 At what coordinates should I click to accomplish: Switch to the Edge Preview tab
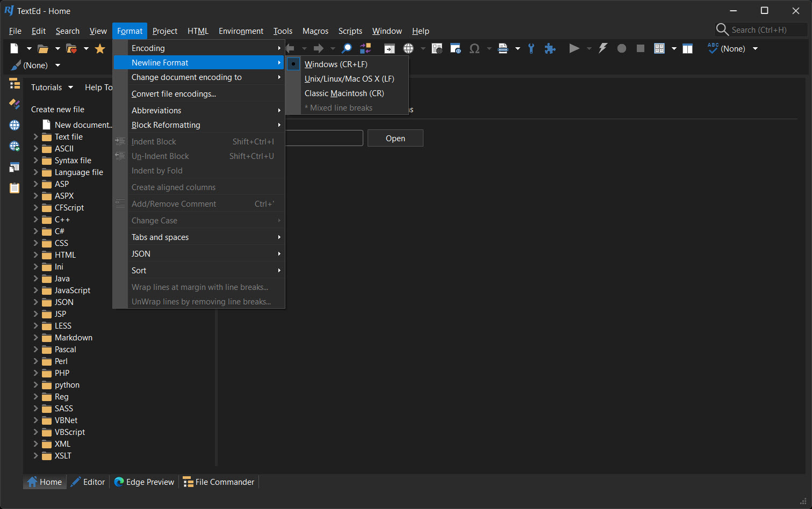[144, 482]
